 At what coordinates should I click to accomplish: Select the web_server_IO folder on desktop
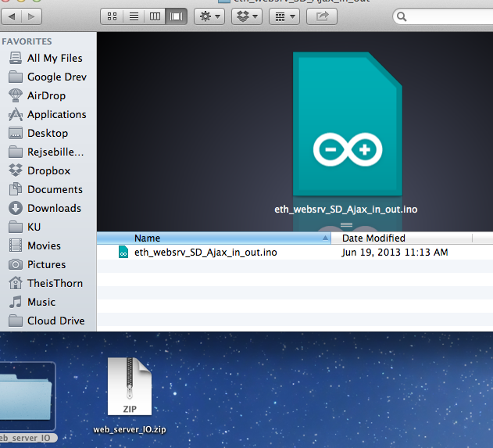pos(27,402)
